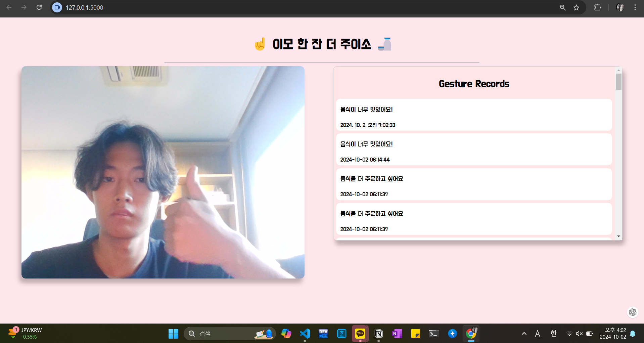Click the page title 이모 한 잔 더 주이소
This screenshot has height=343, width=644.
coord(322,44)
